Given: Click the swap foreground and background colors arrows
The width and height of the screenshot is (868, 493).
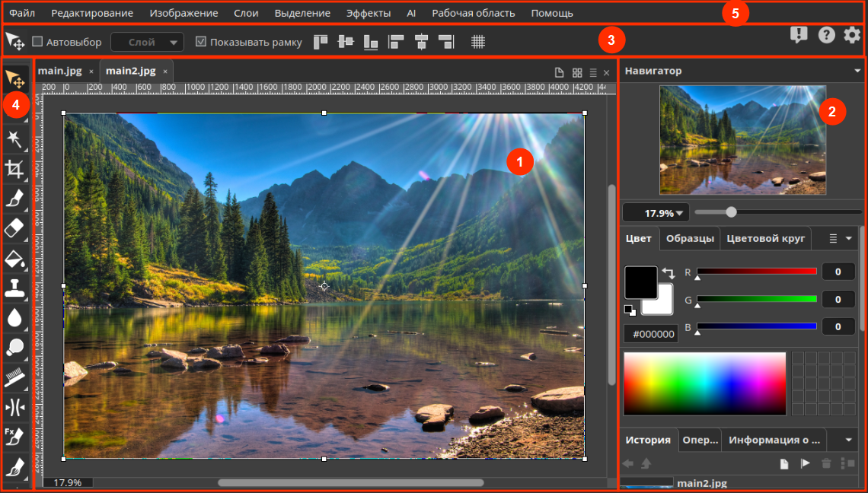Looking at the screenshot, I should 669,273.
